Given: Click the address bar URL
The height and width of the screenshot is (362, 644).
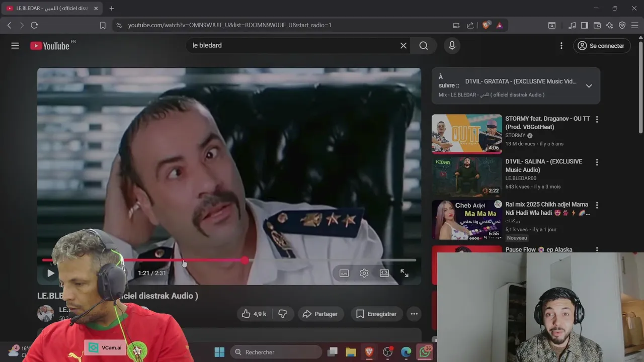Looking at the screenshot, I should click(x=229, y=25).
